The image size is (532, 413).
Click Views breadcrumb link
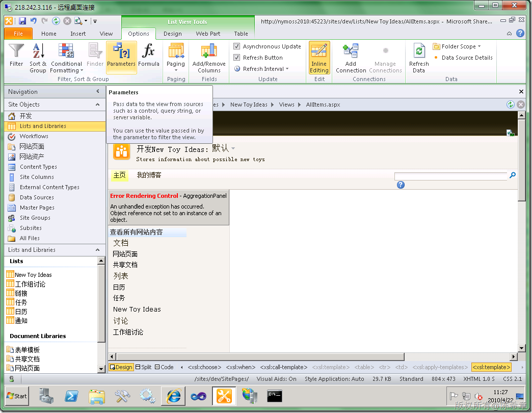click(287, 105)
